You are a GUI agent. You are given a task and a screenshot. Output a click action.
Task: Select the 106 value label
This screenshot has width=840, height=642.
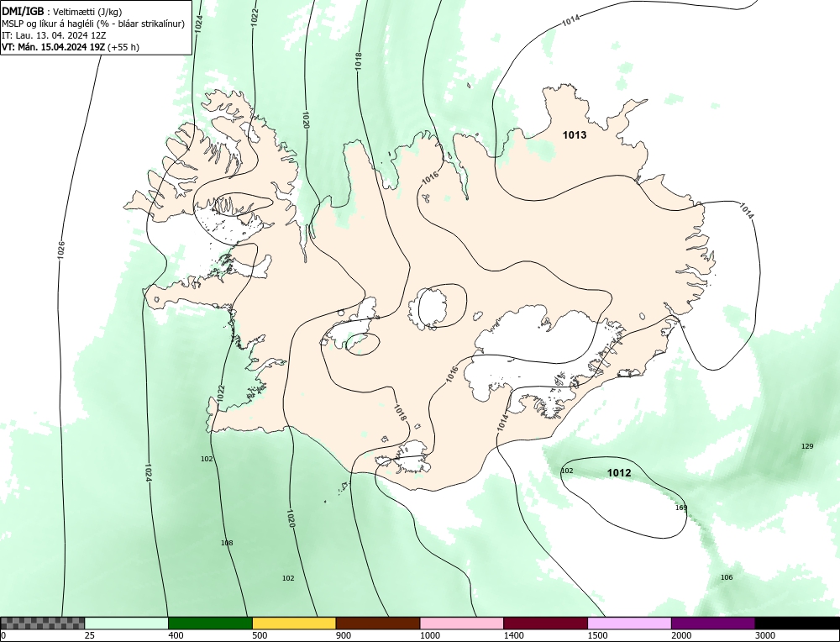[x=727, y=577]
